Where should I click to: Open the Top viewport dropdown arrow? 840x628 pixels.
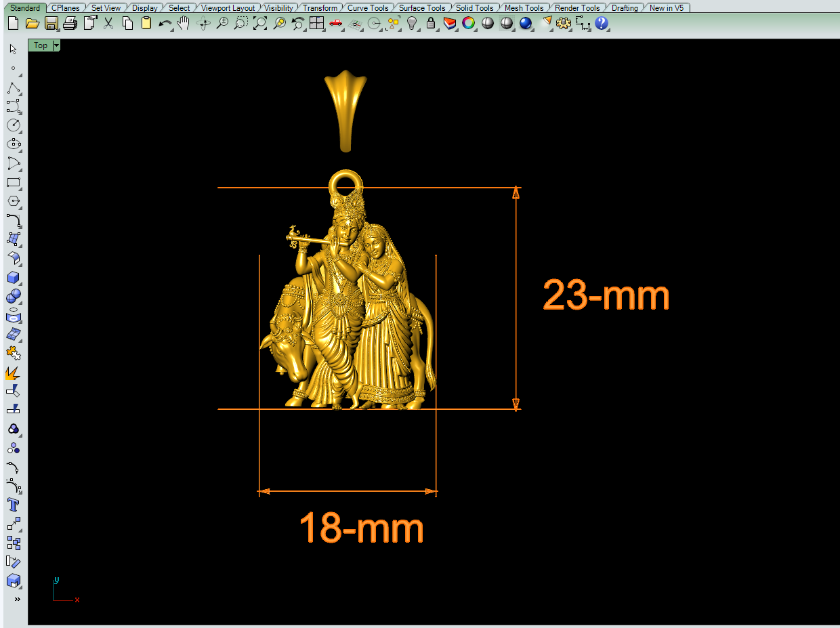pyautogui.click(x=56, y=45)
